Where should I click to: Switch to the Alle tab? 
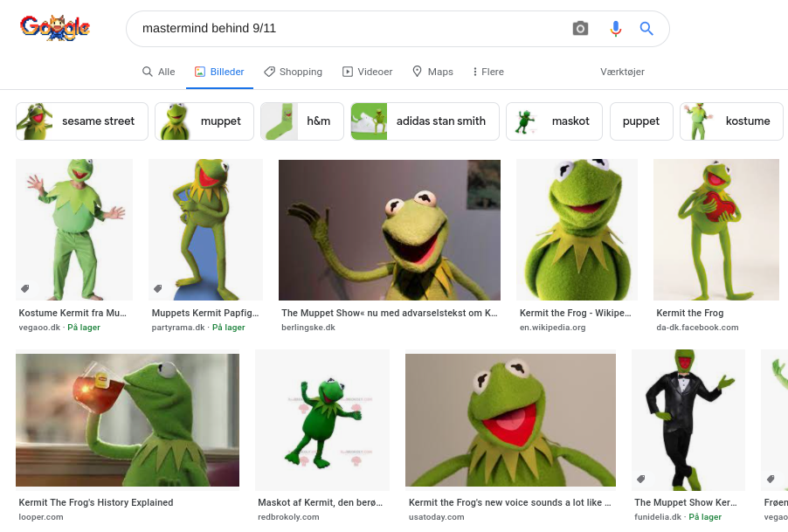(x=158, y=72)
